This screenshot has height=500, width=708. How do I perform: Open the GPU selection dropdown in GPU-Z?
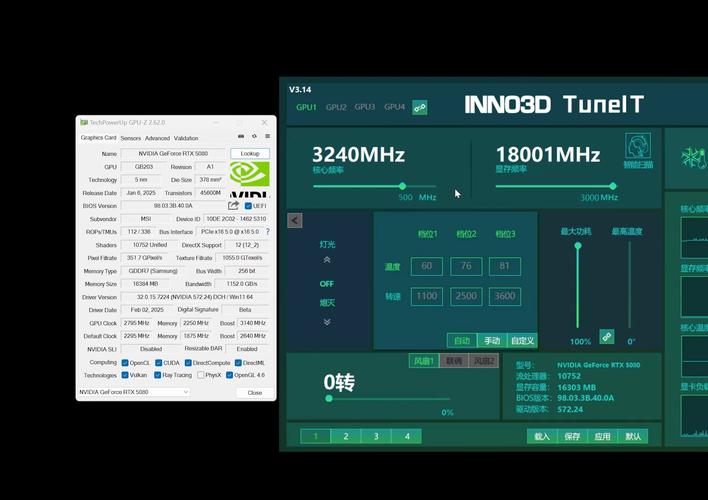point(134,392)
